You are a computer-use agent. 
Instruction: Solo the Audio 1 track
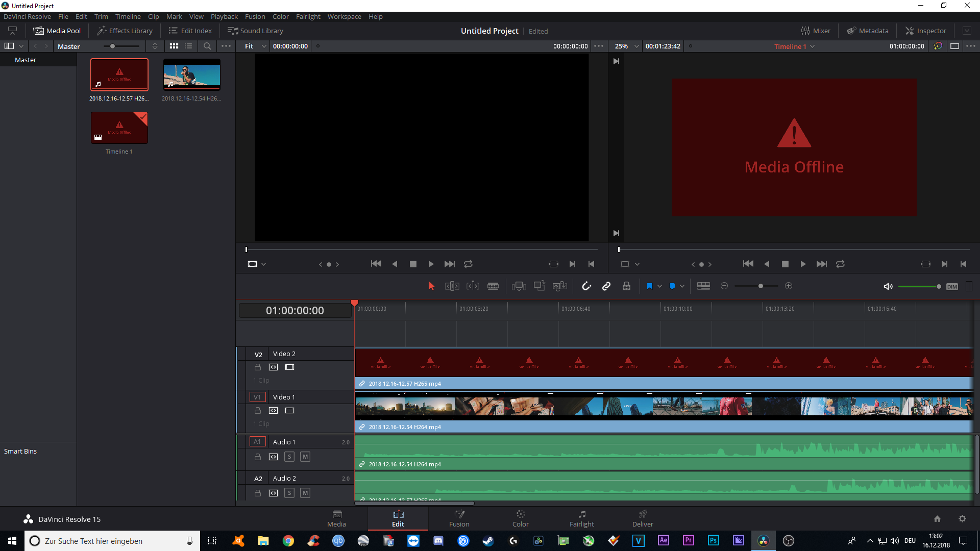(289, 457)
